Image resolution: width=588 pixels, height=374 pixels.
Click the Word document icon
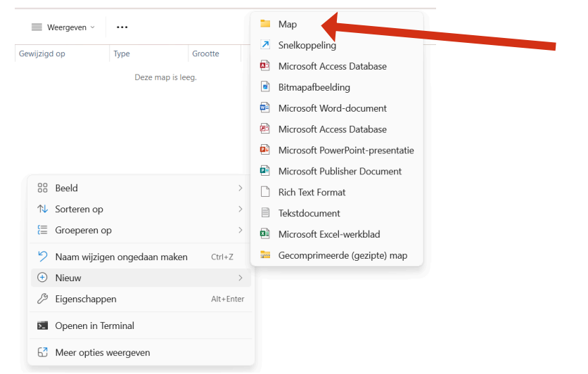[x=265, y=108]
